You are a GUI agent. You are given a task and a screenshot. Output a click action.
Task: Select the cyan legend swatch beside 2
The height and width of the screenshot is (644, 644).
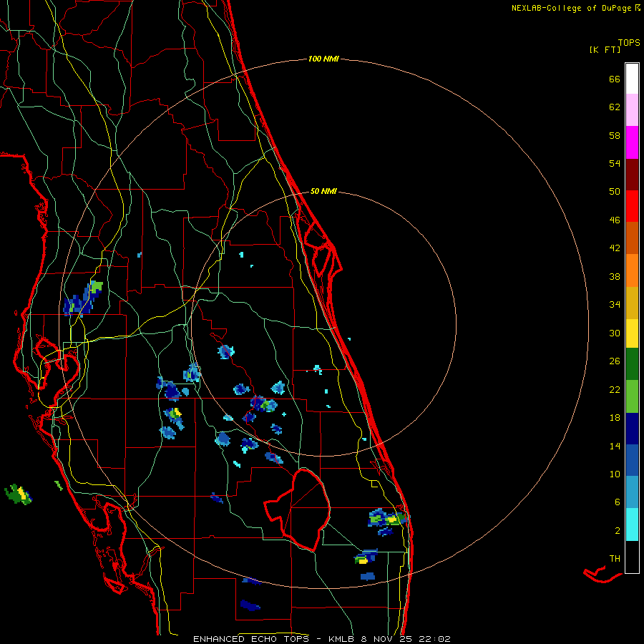pyautogui.click(x=632, y=525)
